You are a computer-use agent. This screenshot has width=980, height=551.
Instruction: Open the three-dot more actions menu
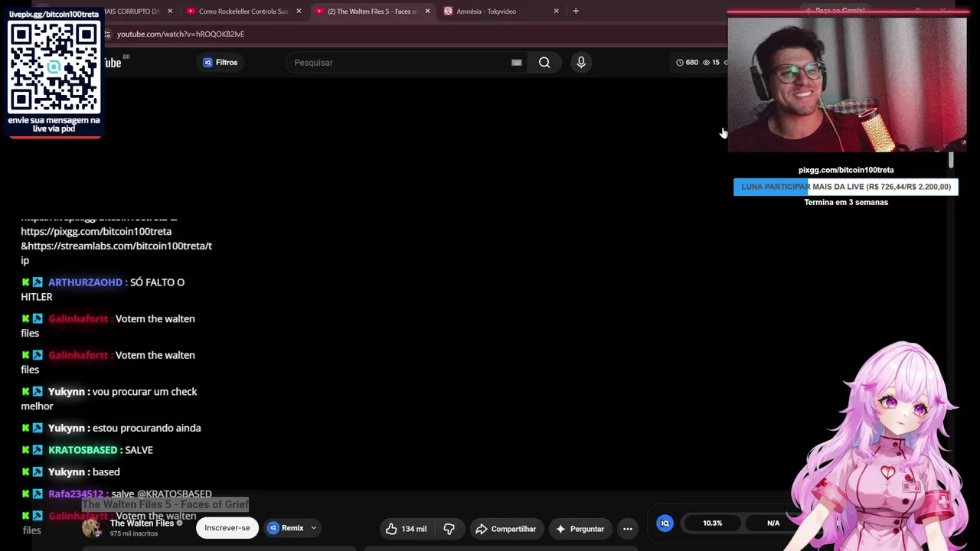(x=628, y=529)
